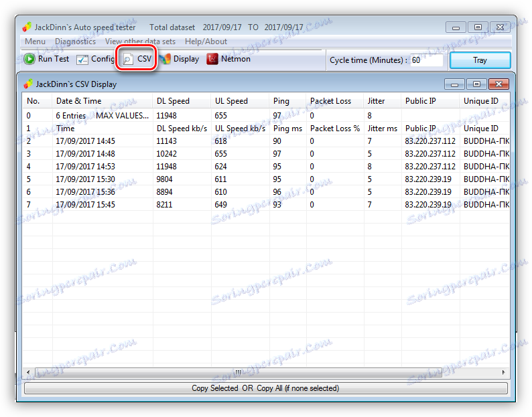Maximize the CSV Display window
This screenshot has width=532, height=417.
476,84
